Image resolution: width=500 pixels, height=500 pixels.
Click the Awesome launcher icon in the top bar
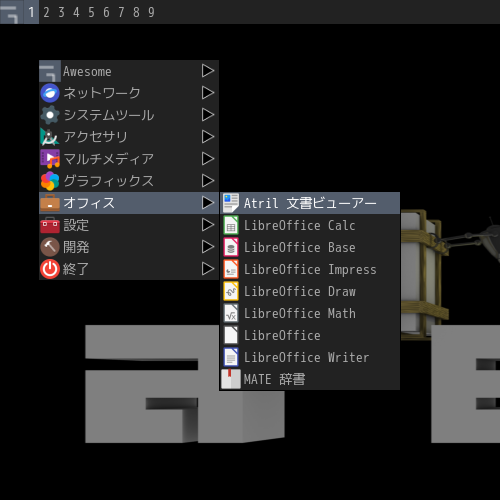(x=11, y=12)
